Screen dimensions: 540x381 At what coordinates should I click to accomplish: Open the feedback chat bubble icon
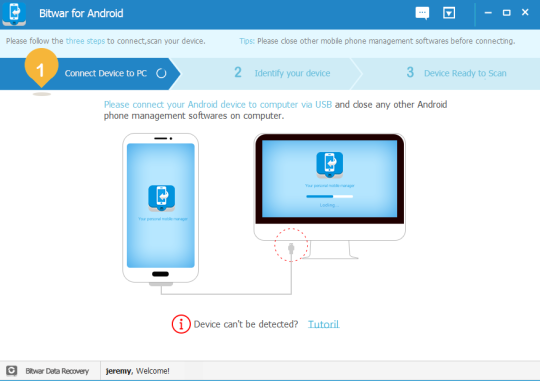(x=422, y=13)
